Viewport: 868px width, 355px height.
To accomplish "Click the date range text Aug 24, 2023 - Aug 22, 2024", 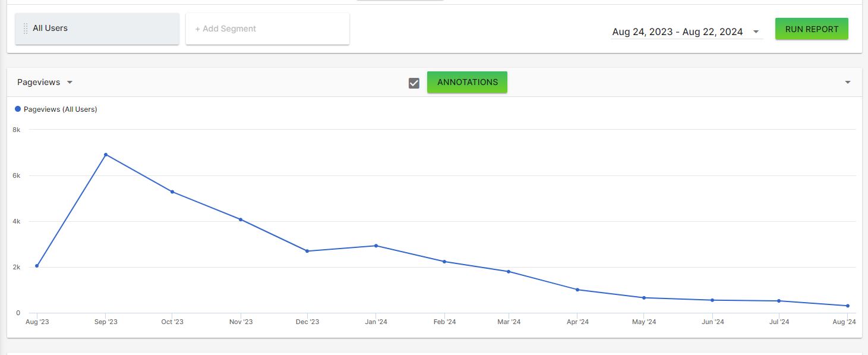I will [677, 32].
